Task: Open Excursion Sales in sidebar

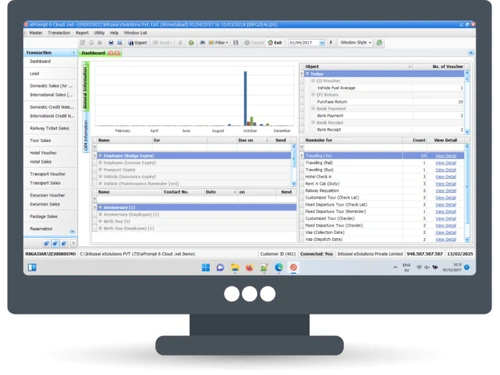Action: tap(45, 204)
